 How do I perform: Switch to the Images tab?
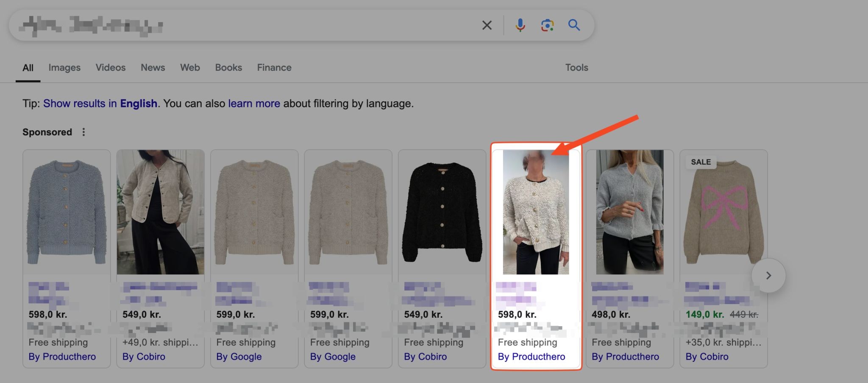[64, 67]
